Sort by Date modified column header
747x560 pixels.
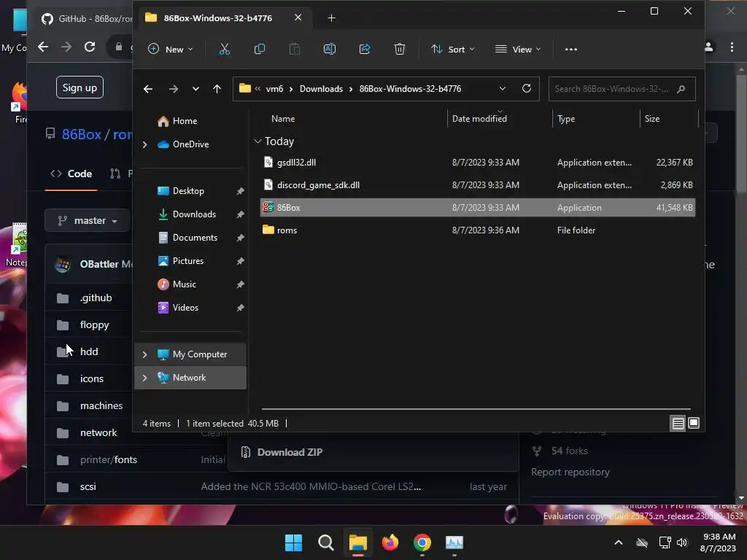[479, 119]
